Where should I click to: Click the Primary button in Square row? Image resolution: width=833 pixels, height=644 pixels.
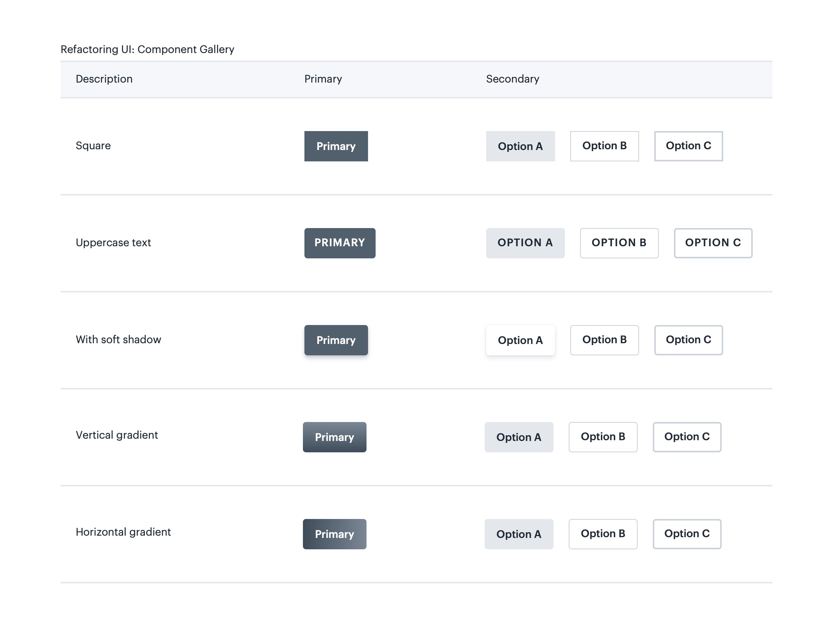point(335,146)
